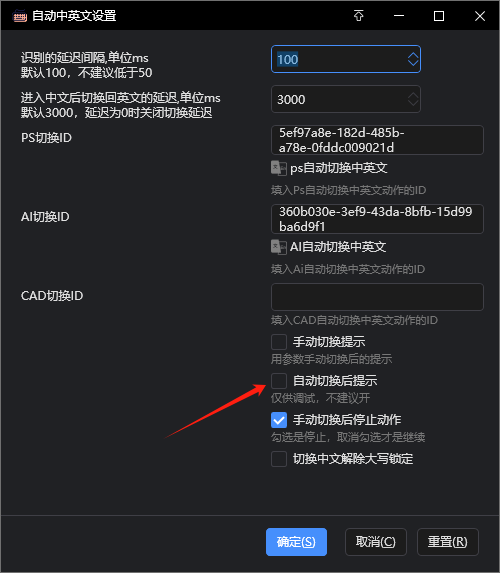Click the ps自动切换中英文 action icon

pyautogui.click(x=279, y=168)
